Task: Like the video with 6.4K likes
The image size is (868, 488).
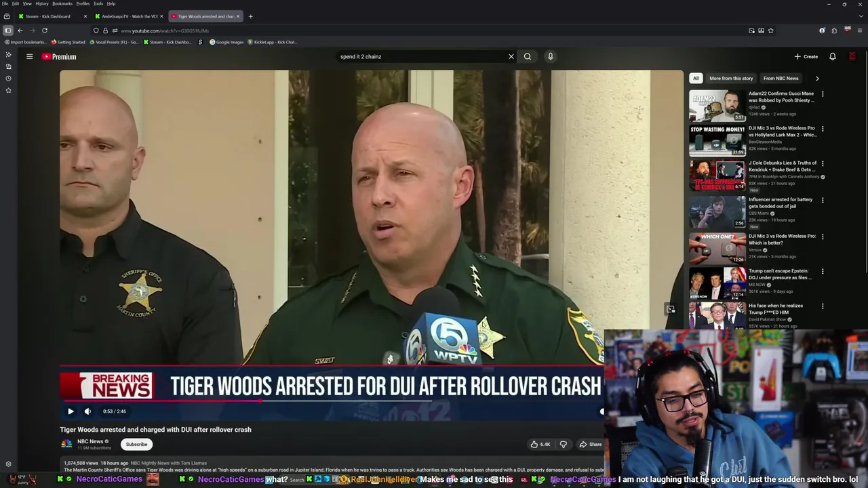Action: click(540, 445)
